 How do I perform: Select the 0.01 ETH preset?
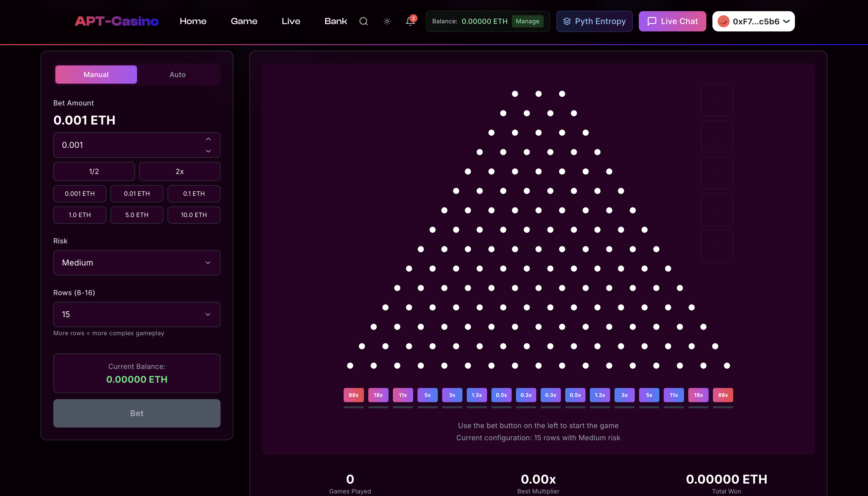(137, 193)
